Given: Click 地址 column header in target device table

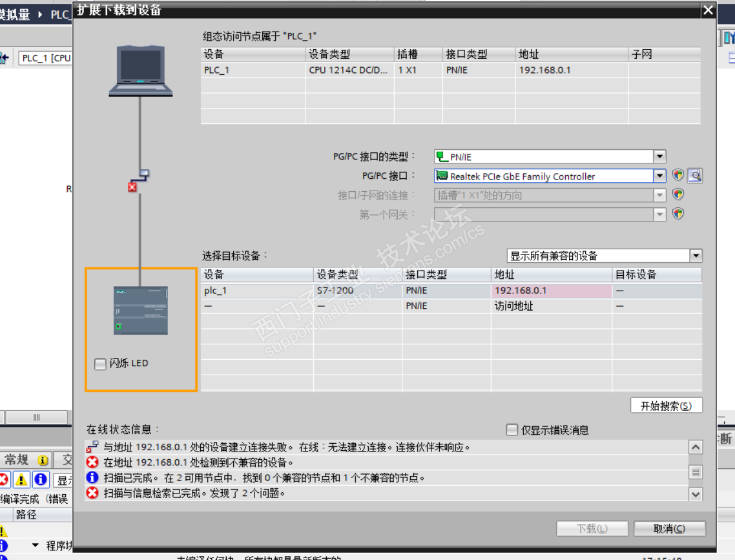Looking at the screenshot, I should (552, 275).
